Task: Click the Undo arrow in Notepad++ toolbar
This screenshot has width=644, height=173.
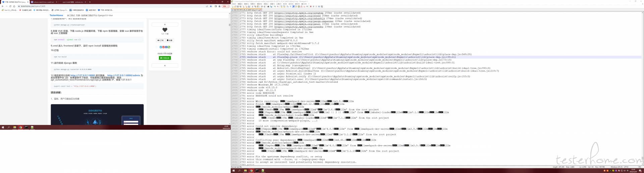Action: 262,6
